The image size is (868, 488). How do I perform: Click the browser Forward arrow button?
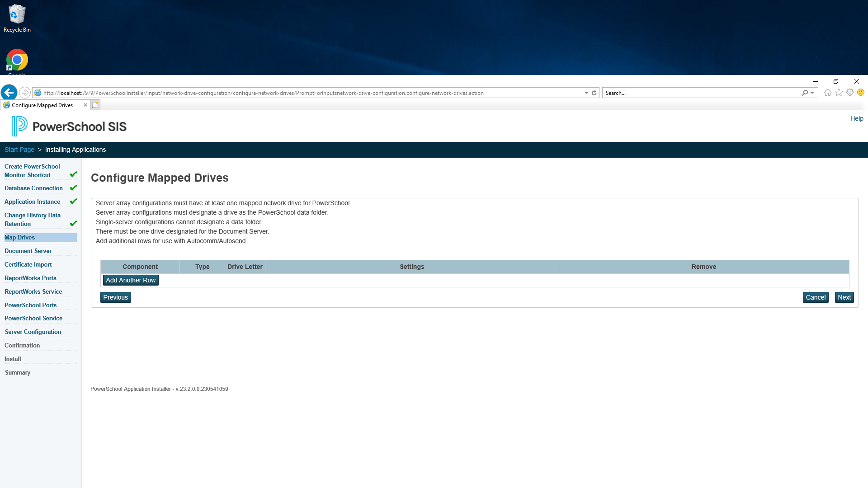pos(25,93)
